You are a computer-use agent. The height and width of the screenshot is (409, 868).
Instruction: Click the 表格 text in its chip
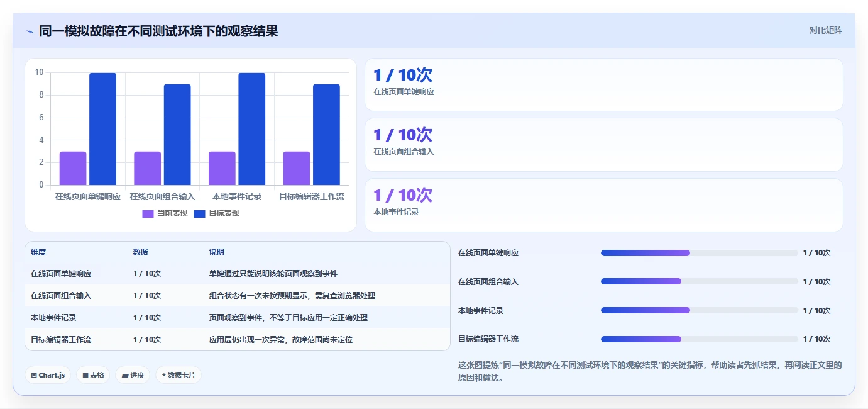point(97,375)
